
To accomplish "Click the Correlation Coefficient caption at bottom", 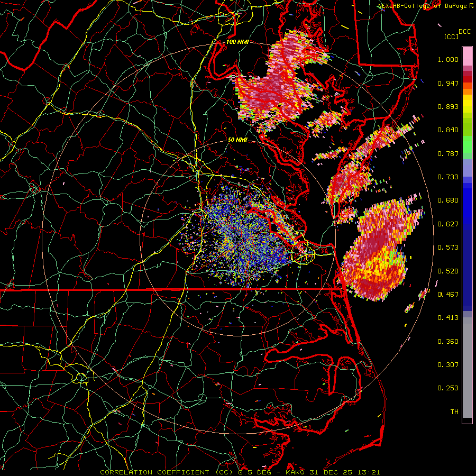I will (x=240, y=472).
